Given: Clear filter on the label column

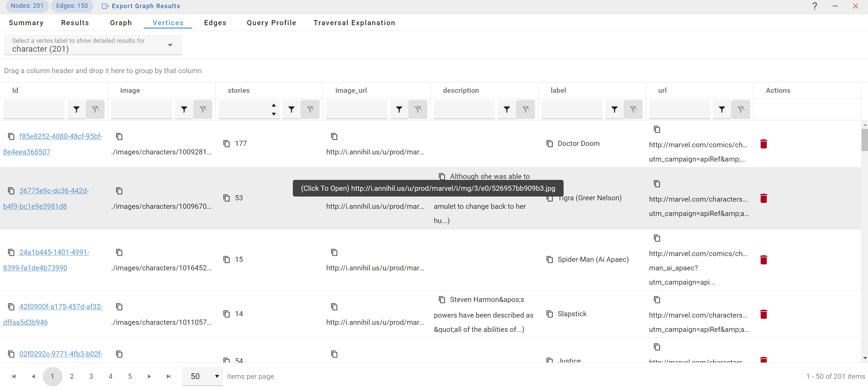Looking at the screenshot, I should tap(633, 109).
